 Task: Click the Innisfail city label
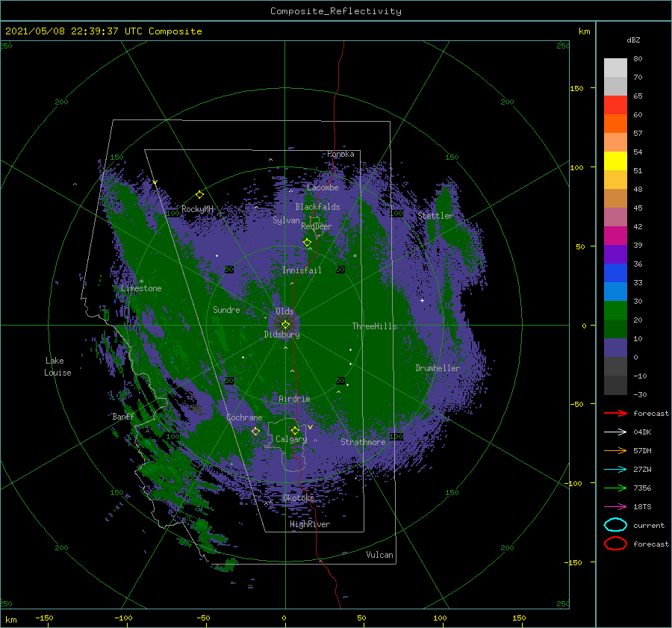(x=302, y=270)
